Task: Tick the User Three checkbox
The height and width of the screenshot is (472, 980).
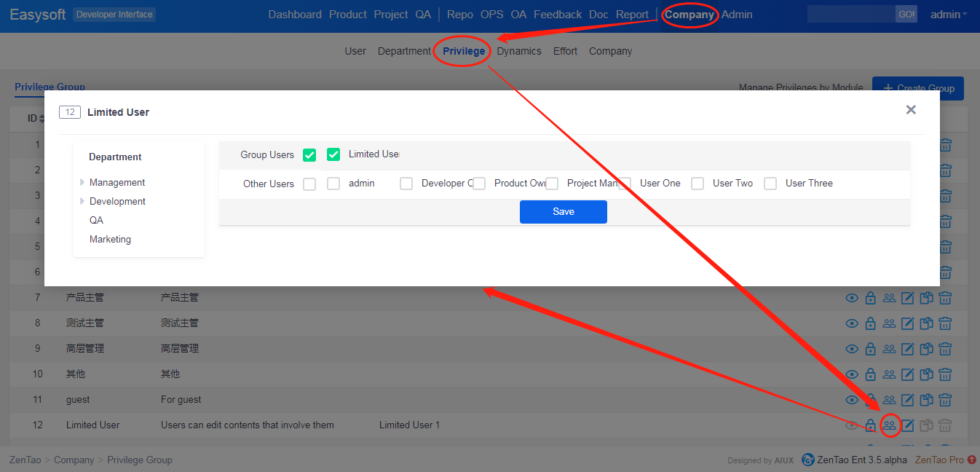Action: (770, 184)
